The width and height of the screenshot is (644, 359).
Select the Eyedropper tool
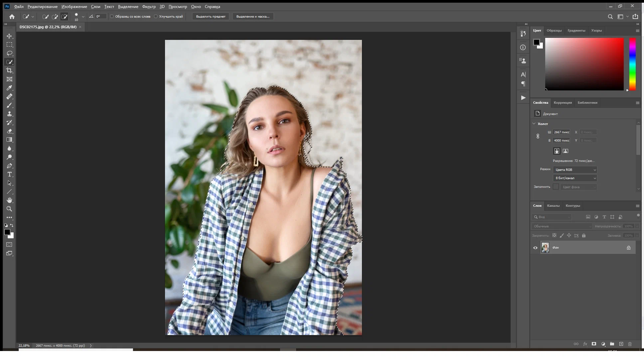click(x=9, y=88)
